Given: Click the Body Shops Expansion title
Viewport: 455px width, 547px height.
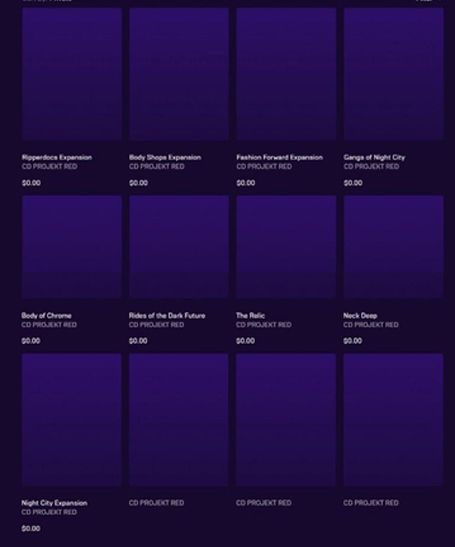Looking at the screenshot, I should click(165, 158).
